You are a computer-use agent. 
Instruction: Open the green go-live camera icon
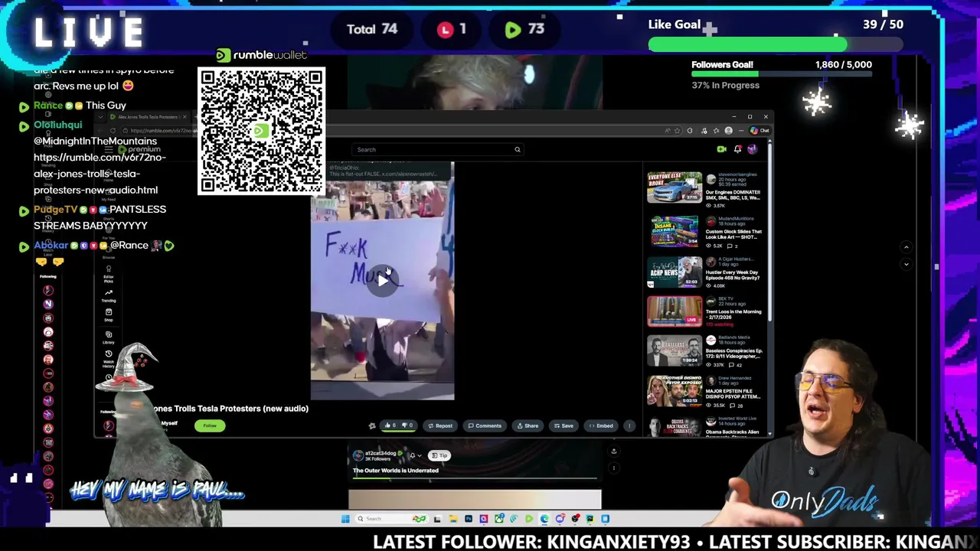click(x=721, y=149)
